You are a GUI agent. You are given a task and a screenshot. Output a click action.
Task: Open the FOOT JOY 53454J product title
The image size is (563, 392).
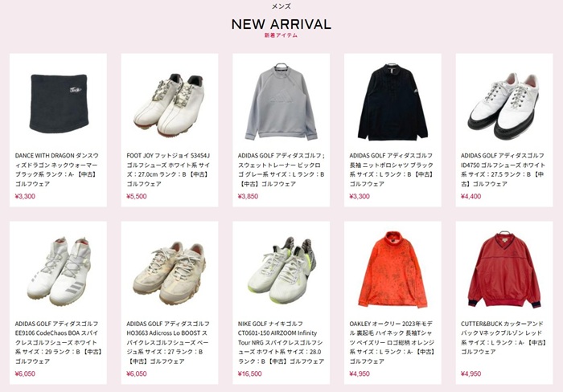click(168, 169)
